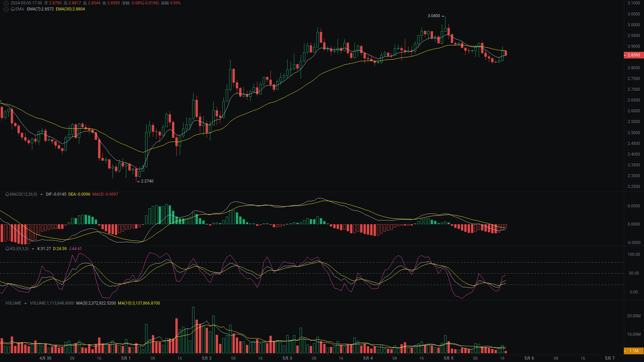Click the 5月5 label on time axis
644x362 pixels.
pyautogui.click(x=448, y=358)
